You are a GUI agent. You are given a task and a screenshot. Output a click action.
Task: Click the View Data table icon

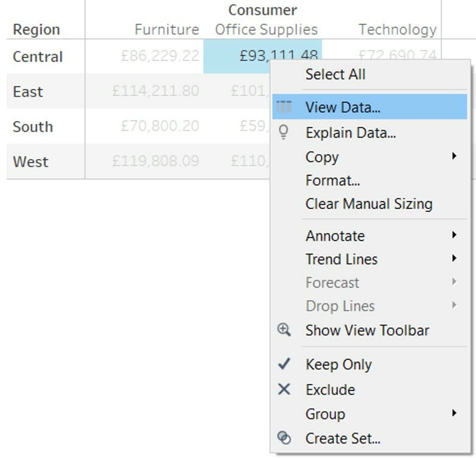284,107
